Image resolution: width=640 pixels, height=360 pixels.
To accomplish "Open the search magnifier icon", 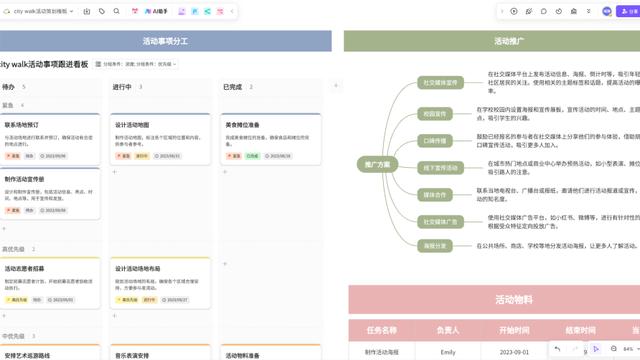I will tap(116, 11).
